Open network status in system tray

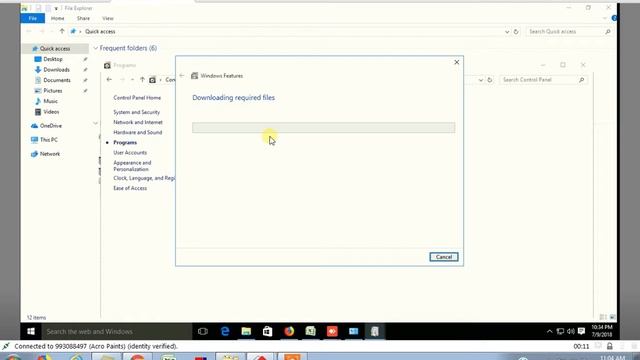point(560,331)
